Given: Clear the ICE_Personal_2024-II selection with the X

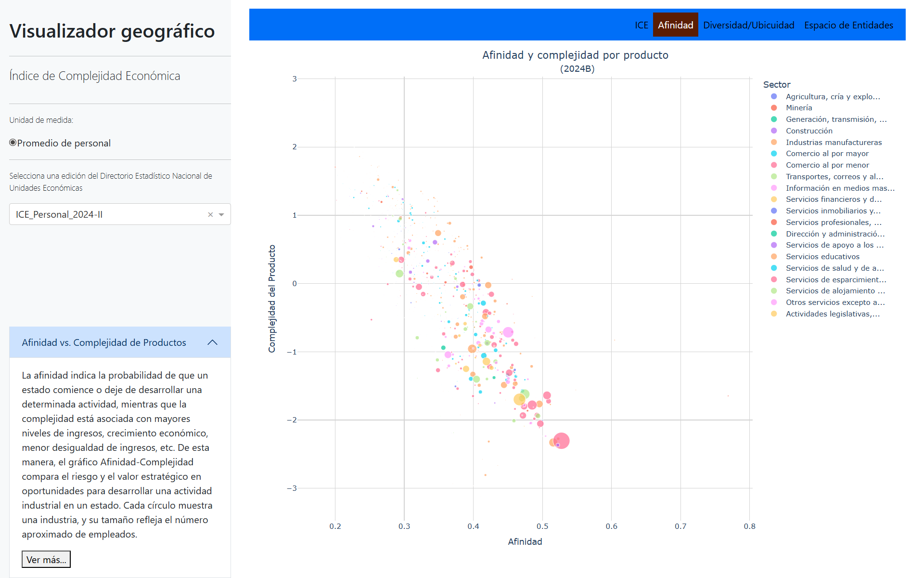Looking at the screenshot, I should point(210,215).
